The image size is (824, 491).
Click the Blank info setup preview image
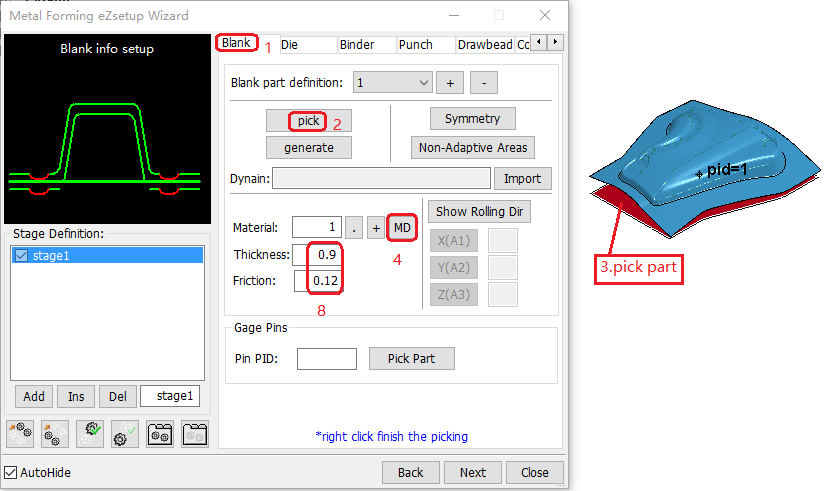[x=107, y=129]
